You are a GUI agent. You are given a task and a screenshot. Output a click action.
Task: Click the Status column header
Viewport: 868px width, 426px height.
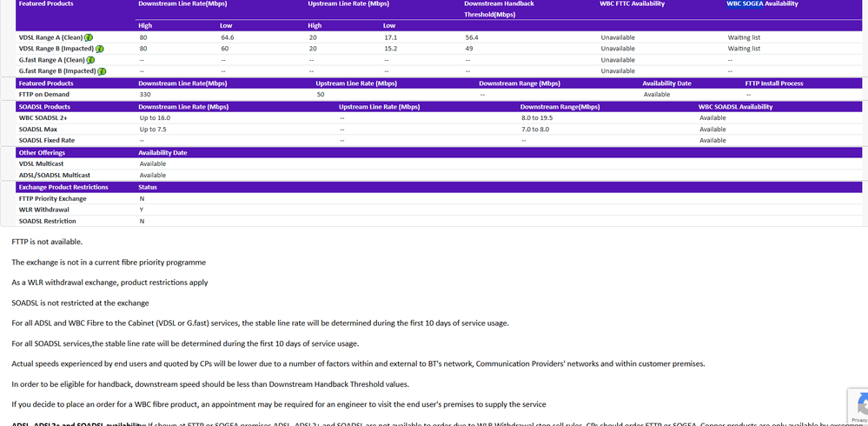point(148,187)
